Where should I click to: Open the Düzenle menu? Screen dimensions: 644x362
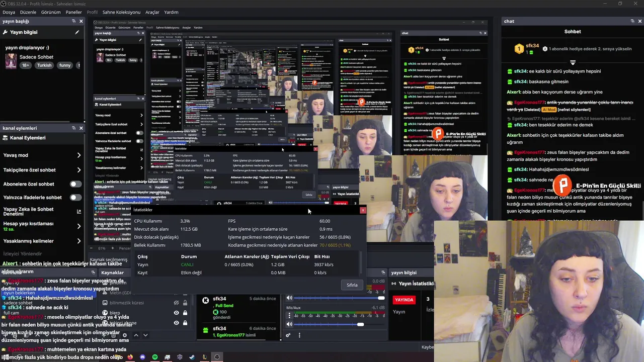[28, 12]
